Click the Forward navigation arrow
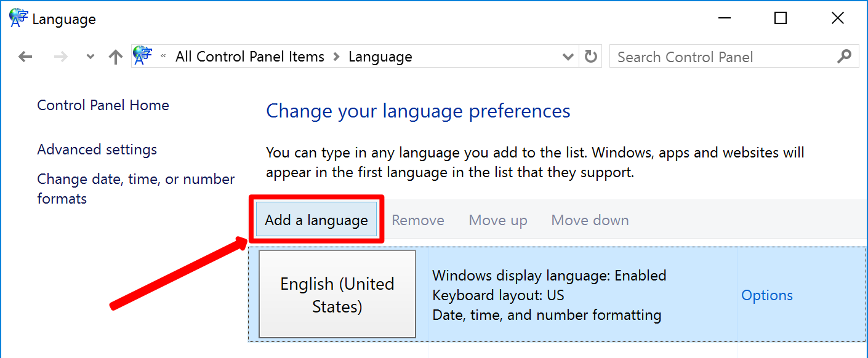 click(60, 57)
